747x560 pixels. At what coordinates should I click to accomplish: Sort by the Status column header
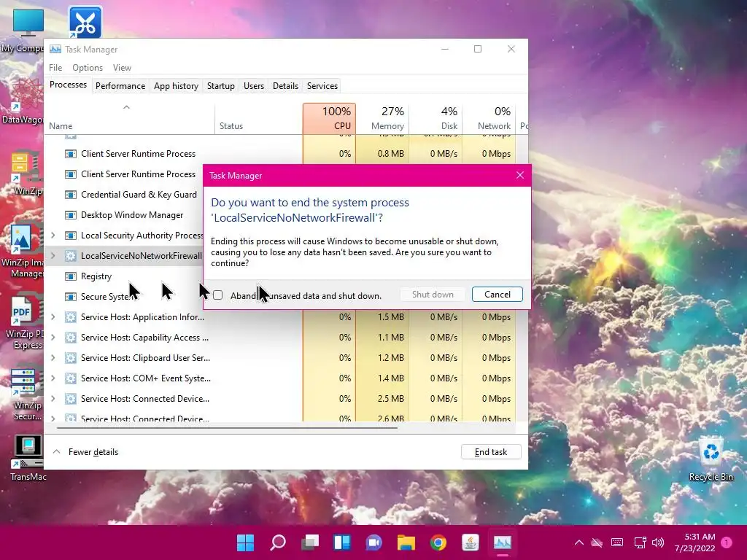(x=259, y=118)
